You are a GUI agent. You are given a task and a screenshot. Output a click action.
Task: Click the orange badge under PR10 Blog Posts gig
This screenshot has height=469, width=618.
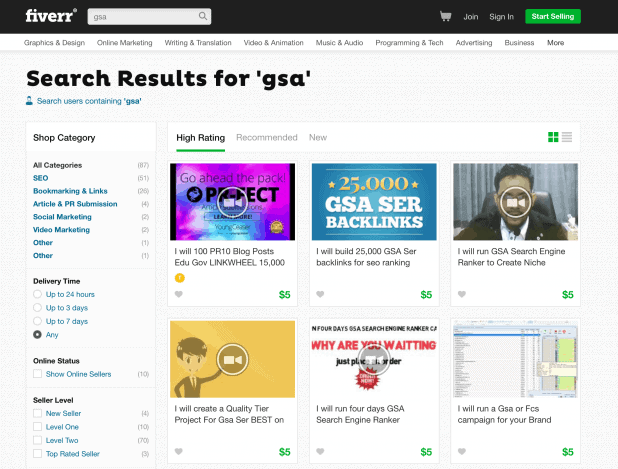pos(179,278)
